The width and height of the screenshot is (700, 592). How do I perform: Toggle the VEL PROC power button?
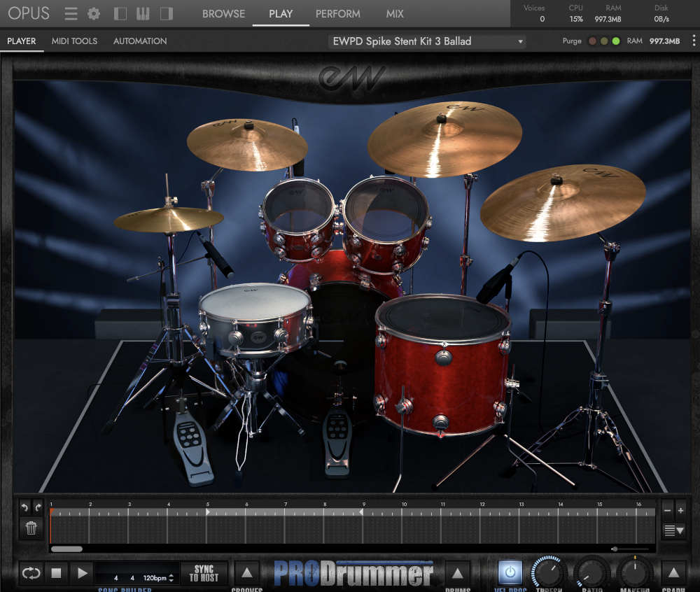(x=509, y=573)
